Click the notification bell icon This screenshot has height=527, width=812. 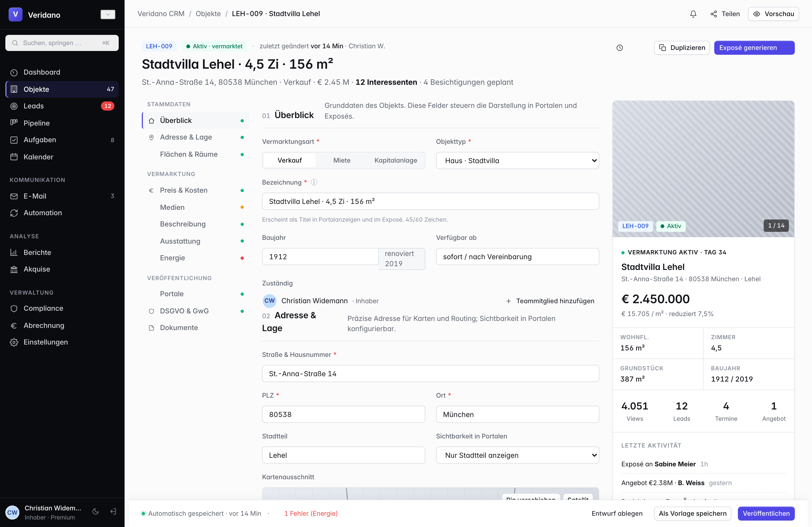pos(693,14)
